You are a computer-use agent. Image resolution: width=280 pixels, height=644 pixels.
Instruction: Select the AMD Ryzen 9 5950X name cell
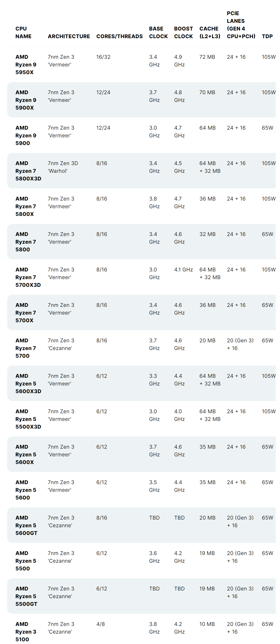tap(26, 64)
